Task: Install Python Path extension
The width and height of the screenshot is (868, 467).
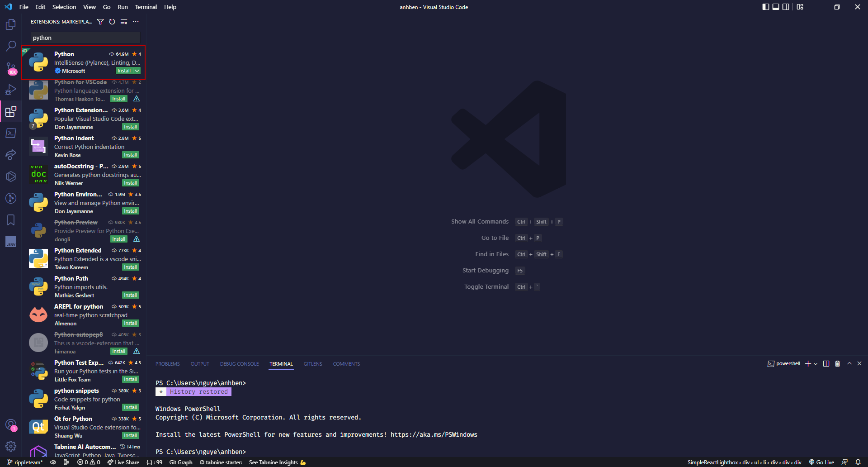Action: tap(131, 295)
